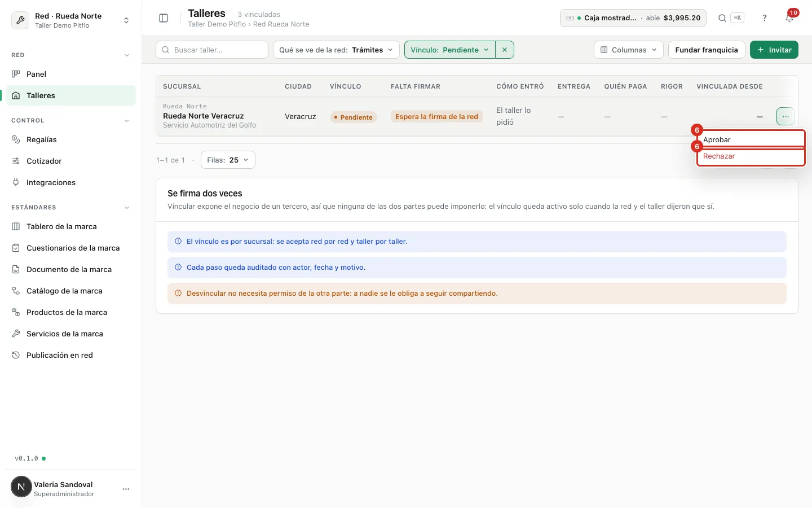Screen dimensions: 812x508
Task: Change the Filas 25 rows selector
Action: [x=228, y=160]
